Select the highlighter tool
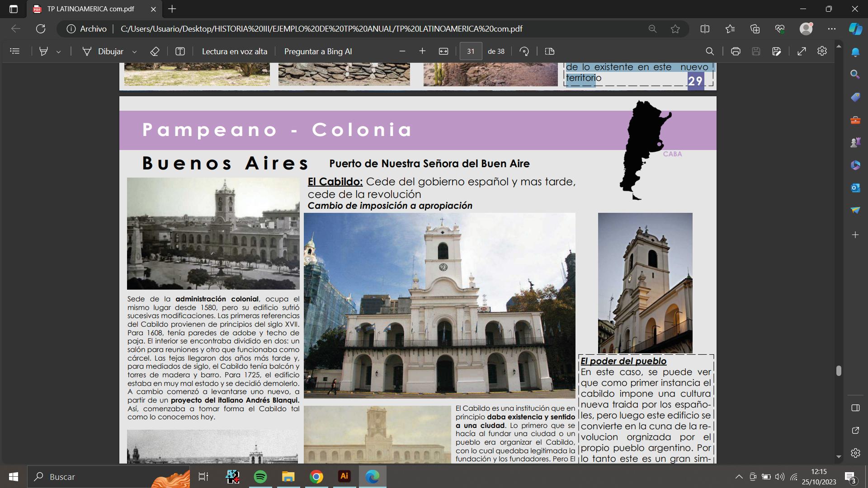 tap(43, 52)
